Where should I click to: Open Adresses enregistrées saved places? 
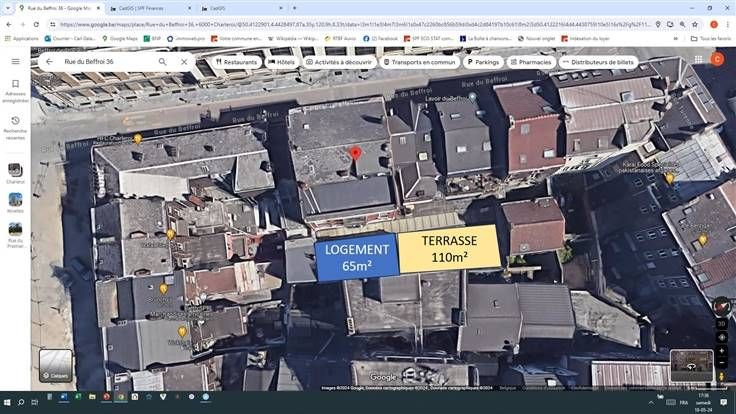(15, 91)
